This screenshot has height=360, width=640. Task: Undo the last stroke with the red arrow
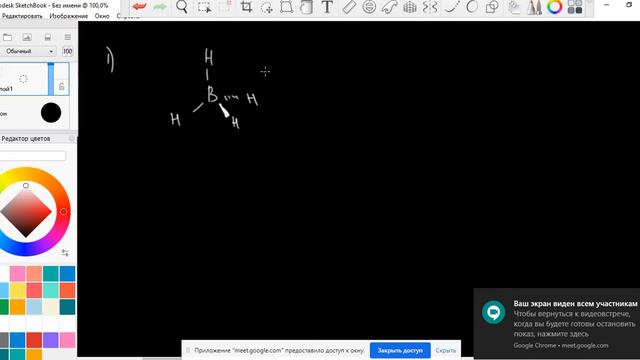click(x=140, y=7)
